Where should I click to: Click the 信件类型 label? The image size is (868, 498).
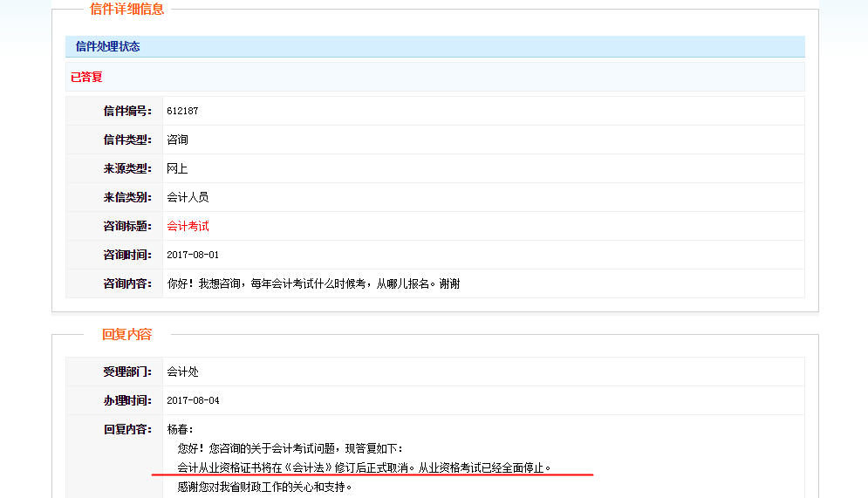pos(127,140)
